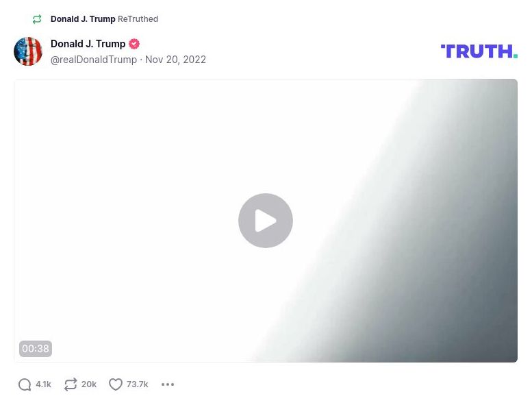
Task: Click Donald J. Trump in the ReTruthed line
Action: click(x=83, y=19)
